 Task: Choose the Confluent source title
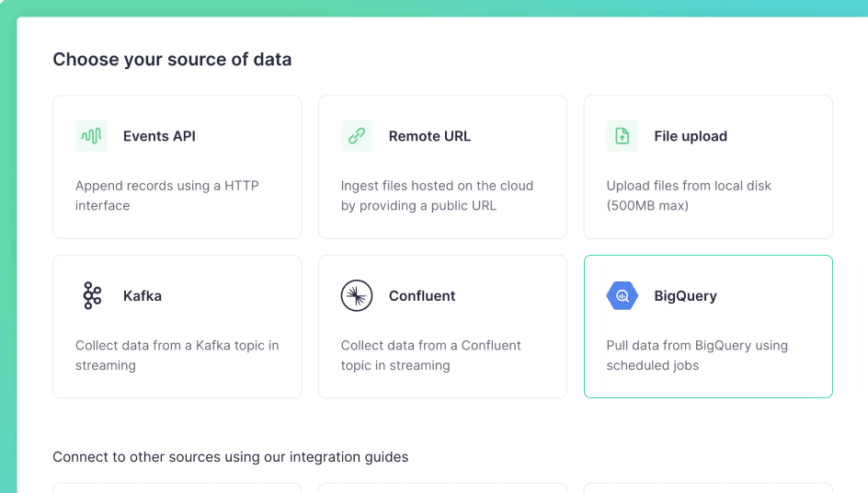[422, 296]
